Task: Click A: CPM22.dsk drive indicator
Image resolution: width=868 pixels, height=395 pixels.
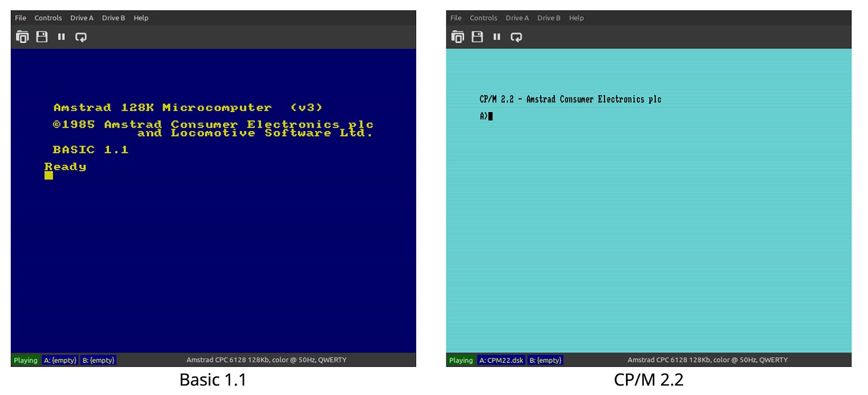Action: (501, 360)
